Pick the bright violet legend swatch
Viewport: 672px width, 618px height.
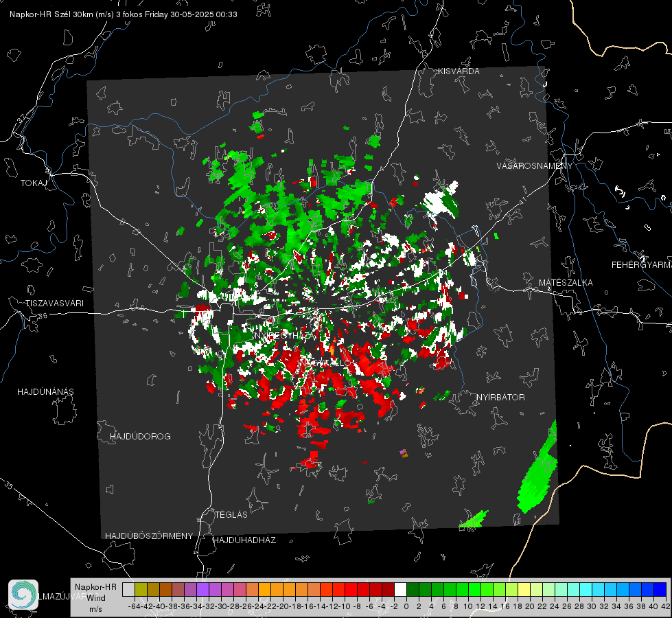202,589
